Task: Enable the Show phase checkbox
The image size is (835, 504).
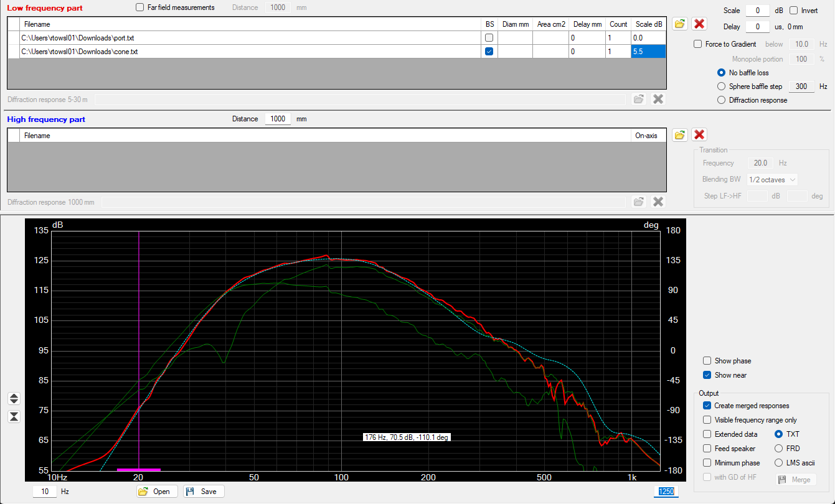Action: pos(707,361)
